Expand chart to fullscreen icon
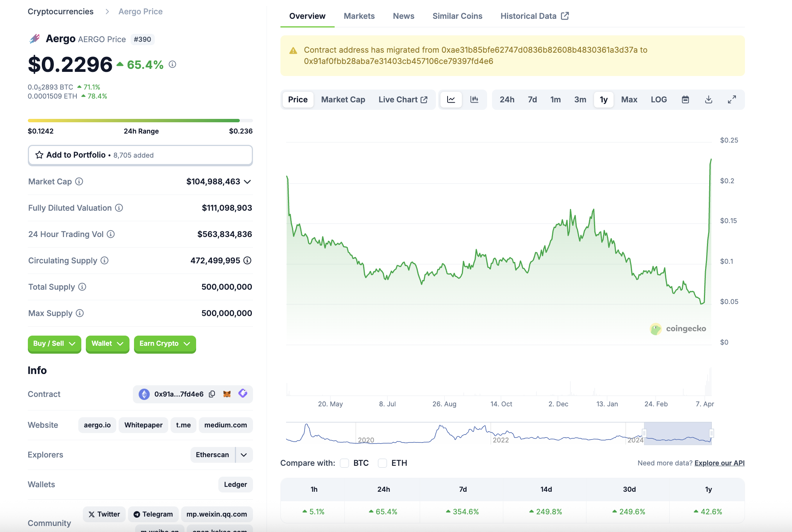 tap(732, 100)
